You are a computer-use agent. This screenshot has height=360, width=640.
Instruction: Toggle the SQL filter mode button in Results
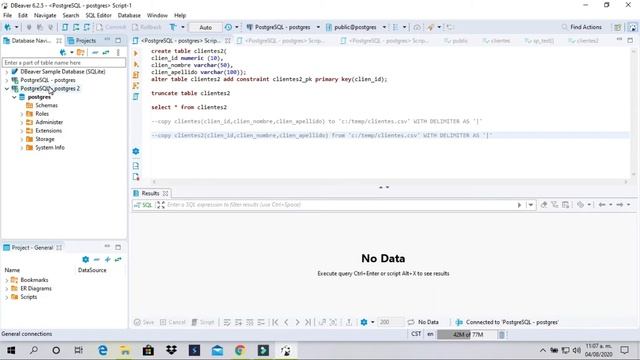coord(143,205)
